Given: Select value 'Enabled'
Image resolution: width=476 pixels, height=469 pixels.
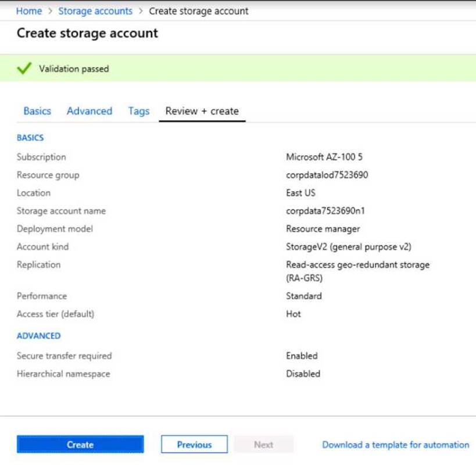Looking at the screenshot, I should [x=302, y=356].
